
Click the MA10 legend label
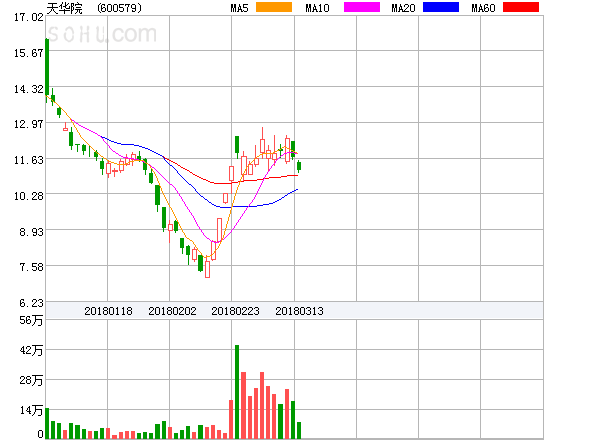(x=317, y=8)
